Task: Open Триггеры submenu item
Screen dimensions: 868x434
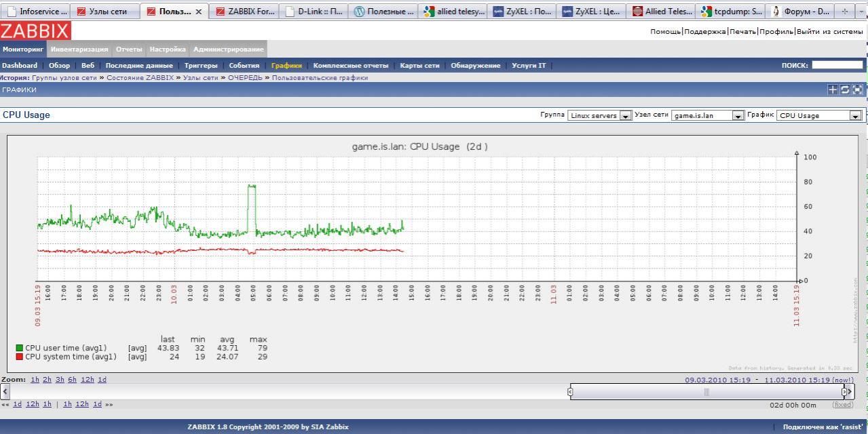Action: 201,66
